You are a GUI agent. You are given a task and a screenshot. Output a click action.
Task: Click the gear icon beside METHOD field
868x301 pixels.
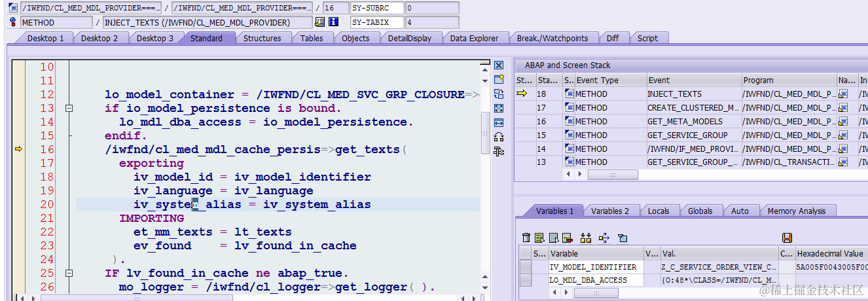point(13,22)
